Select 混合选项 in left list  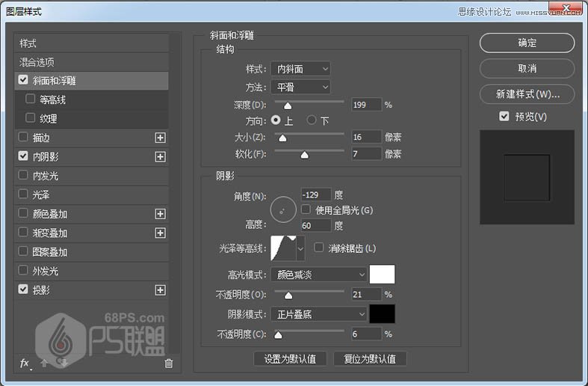91,62
